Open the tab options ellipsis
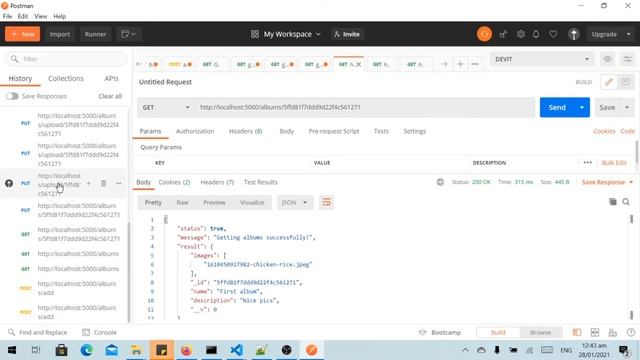 pos(475,64)
